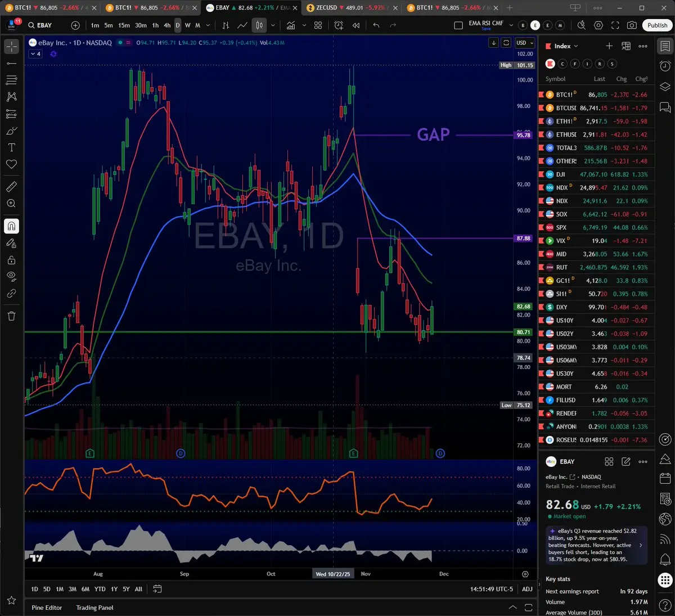Viewport: 675px width, 616px height.
Task: Enter fullscreen chart mode
Action: click(615, 25)
